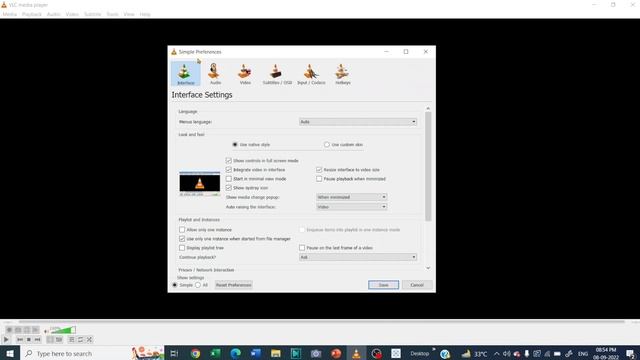Enable Start in minimal view mode

point(229,179)
